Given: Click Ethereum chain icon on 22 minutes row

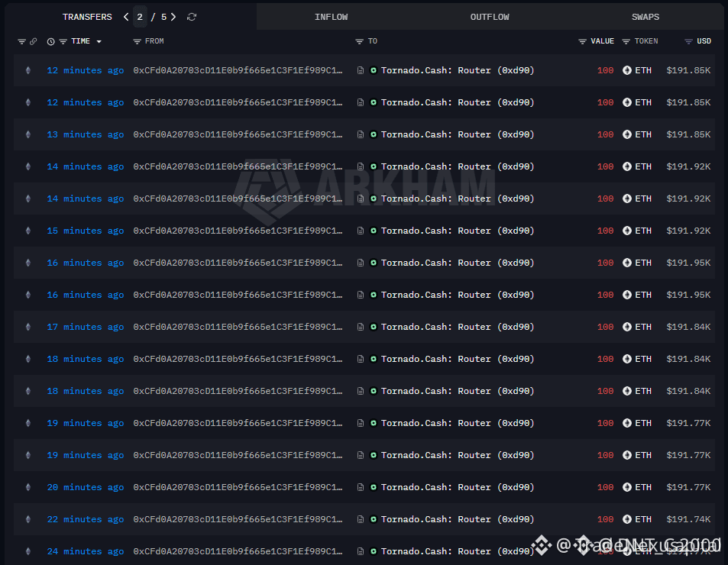Looking at the screenshot, I should 28,519.
